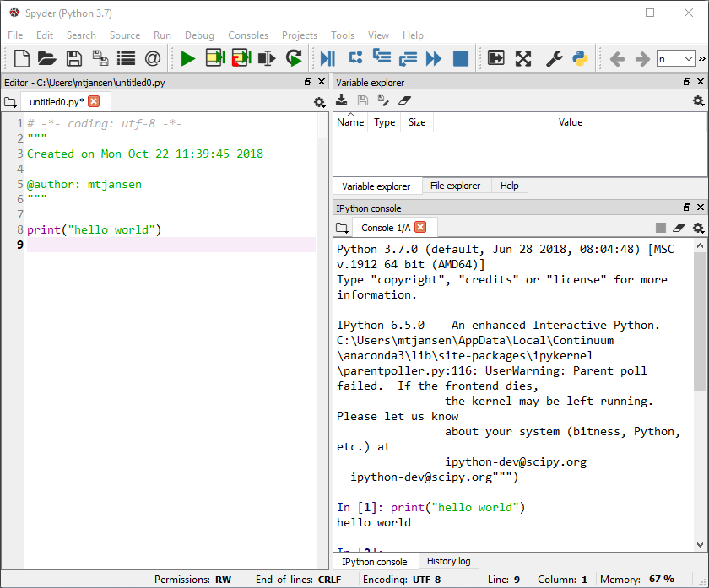Expand the n dropdown on the toolbar
Image resolution: width=709 pixels, height=588 pixels.
tap(675, 58)
